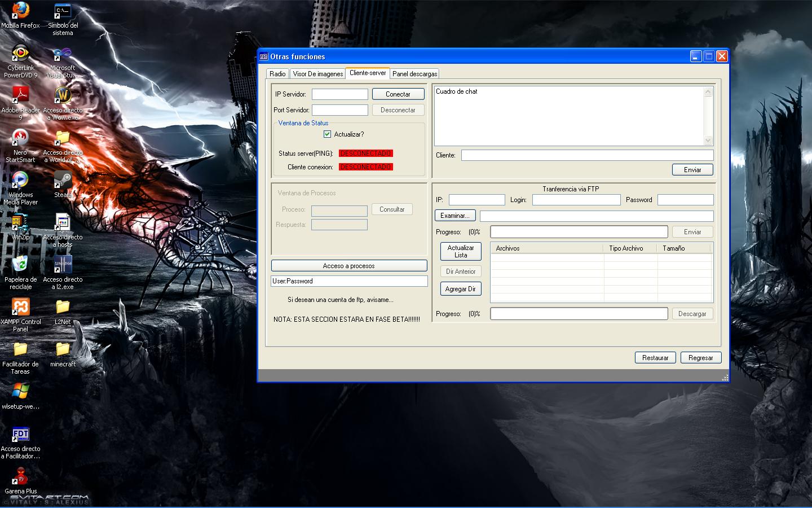Click the download progress bar near Descargar
The width and height of the screenshot is (812, 508).
pos(579,314)
